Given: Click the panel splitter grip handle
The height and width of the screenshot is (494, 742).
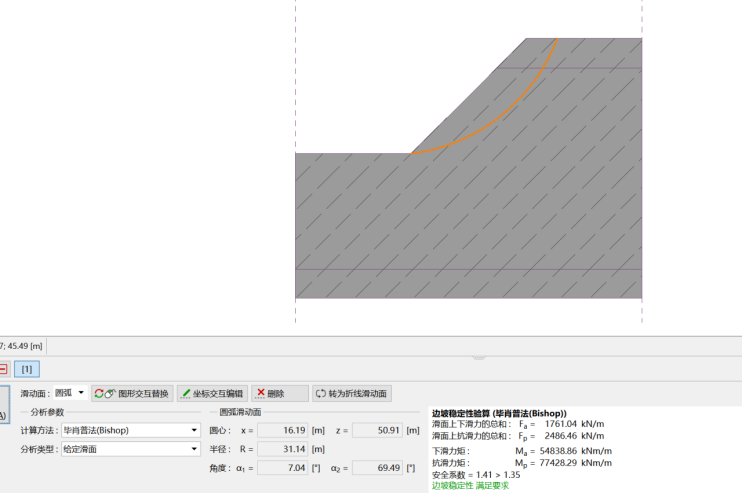Looking at the screenshot, I should pyautogui.click(x=478, y=358).
